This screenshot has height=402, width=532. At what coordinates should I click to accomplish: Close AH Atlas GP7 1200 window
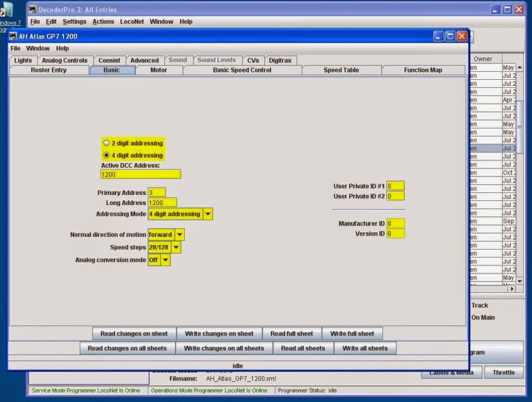(x=462, y=37)
